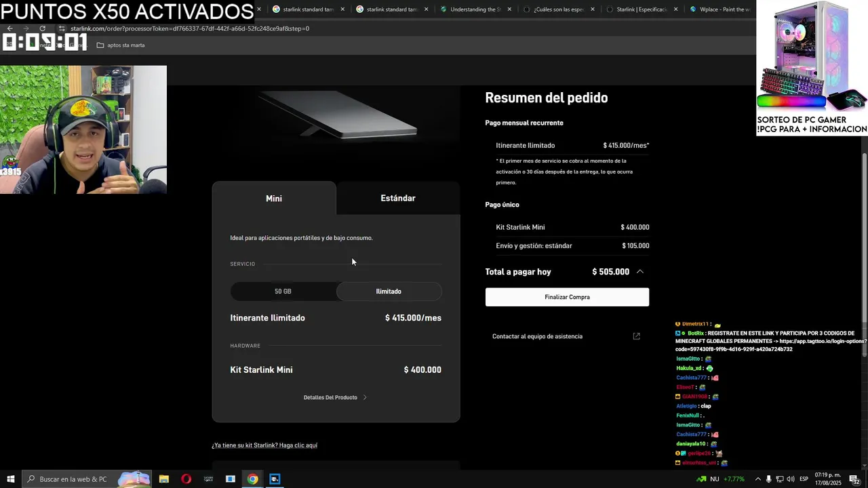868x488 pixels.
Task: Click chat user 'FenixNull'
Action: pyautogui.click(x=687, y=415)
